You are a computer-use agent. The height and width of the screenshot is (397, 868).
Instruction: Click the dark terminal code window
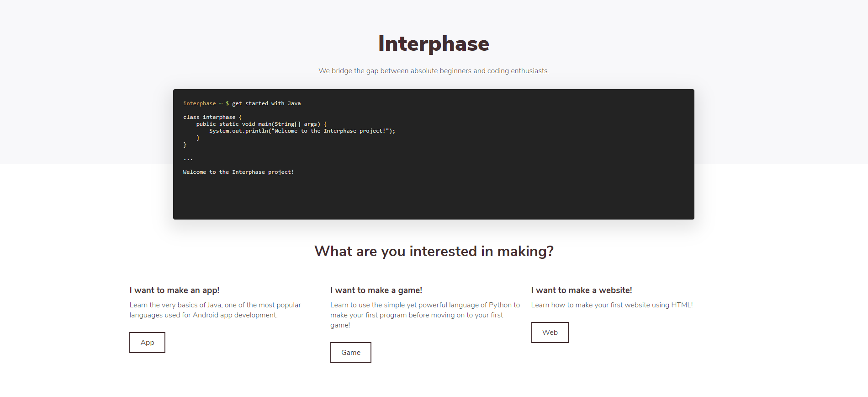[434, 154]
